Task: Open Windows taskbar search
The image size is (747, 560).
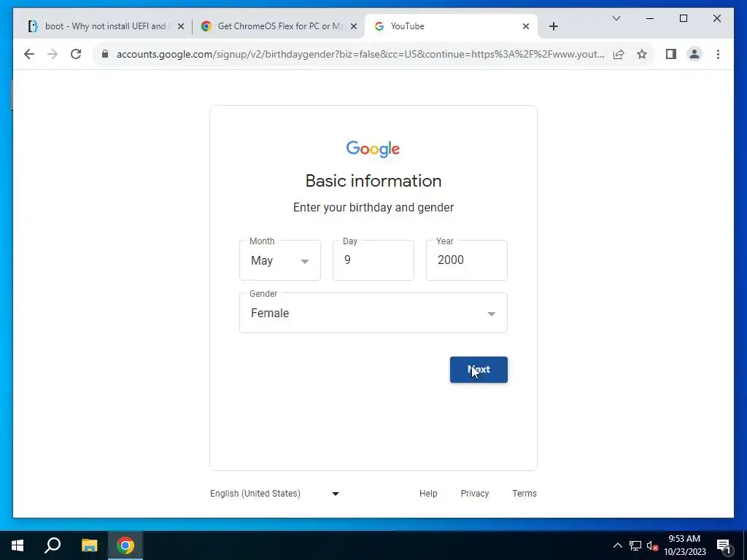Action: click(x=53, y=545)
